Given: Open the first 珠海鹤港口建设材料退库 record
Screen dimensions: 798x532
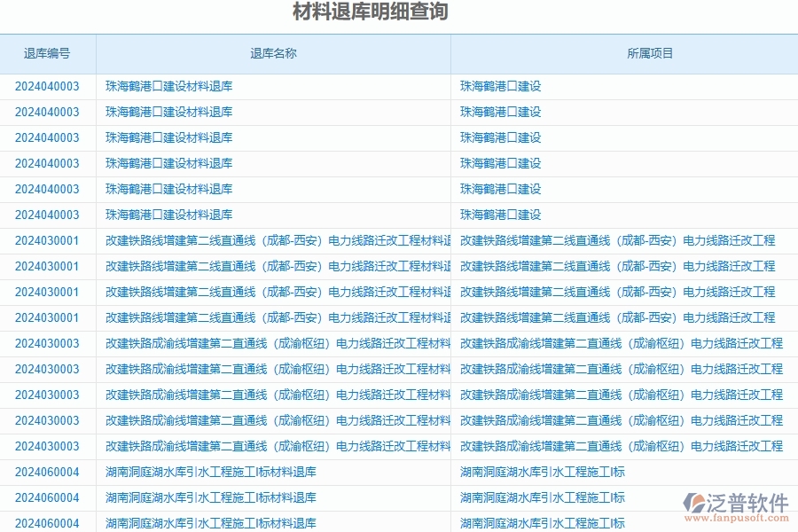Looking at the screenshot, I should click(167, 86).
